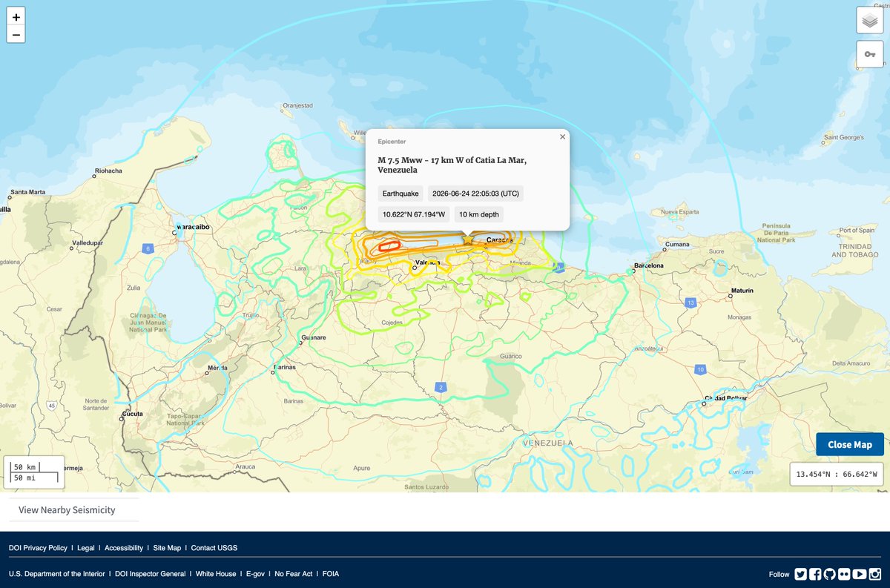
Task: Click the Riohacha city label
Action: pos(110,170)
